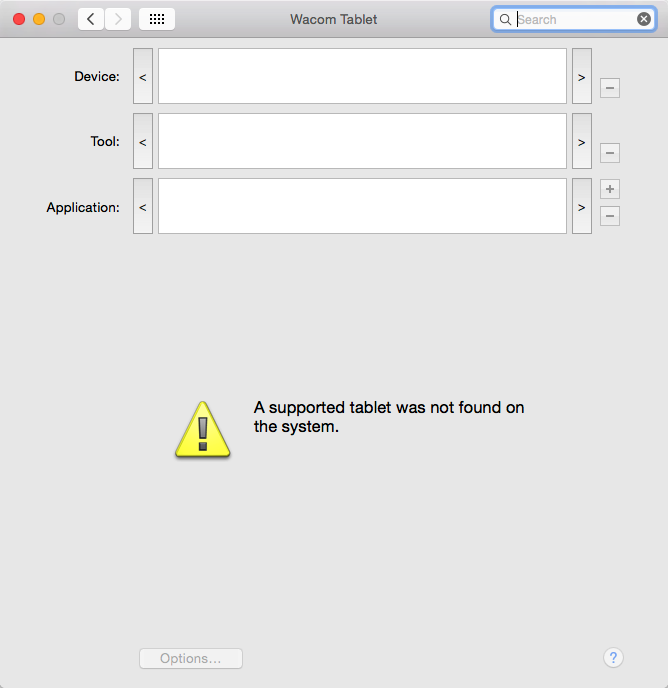This screenshot has height=688, width=668.
Task: Click the Device: label
Action: 97,76
